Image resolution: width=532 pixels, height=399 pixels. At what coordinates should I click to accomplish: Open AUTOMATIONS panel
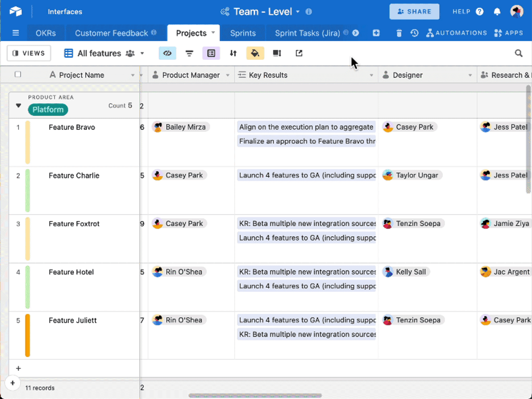point(457,33)
